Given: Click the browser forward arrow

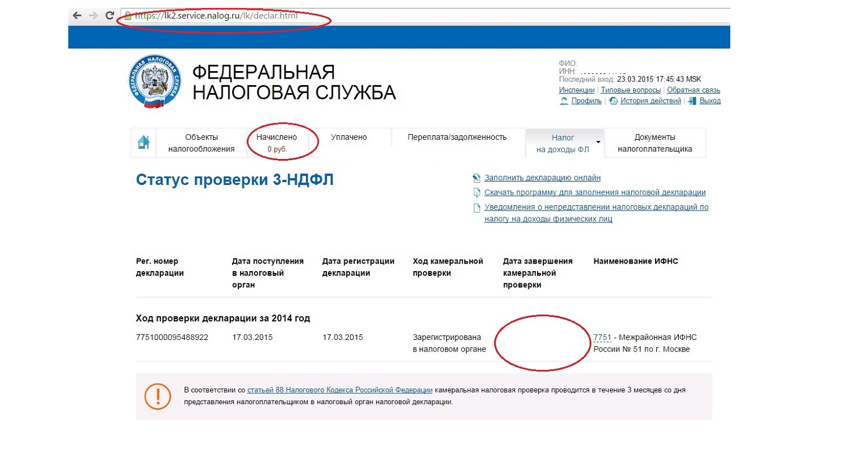Looking at the screenshot, I should 93,16.
